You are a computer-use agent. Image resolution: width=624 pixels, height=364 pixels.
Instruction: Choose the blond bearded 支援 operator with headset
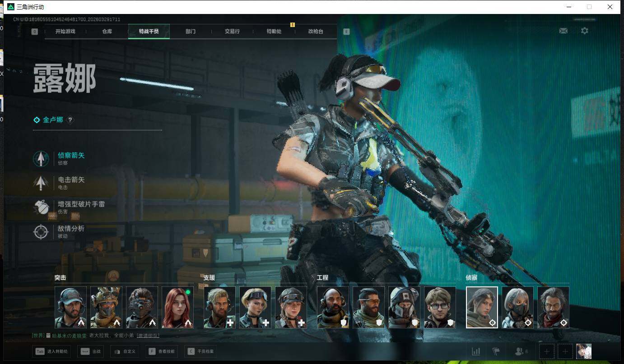219,307
